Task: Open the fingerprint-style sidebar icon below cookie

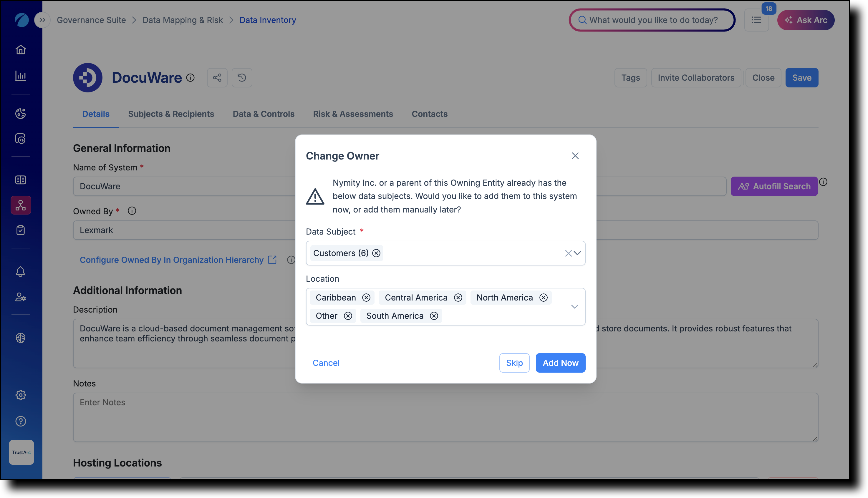Action: click(x=21, y=139)
